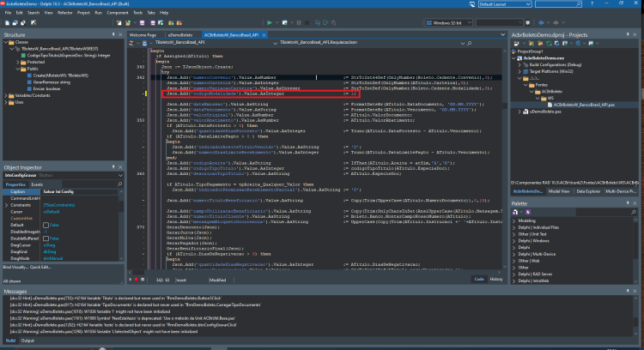Image resolution: width=644 pixels, height=350 pixels.
Task: Click the blue Back navigation arrow
Action: coord(541,22)
